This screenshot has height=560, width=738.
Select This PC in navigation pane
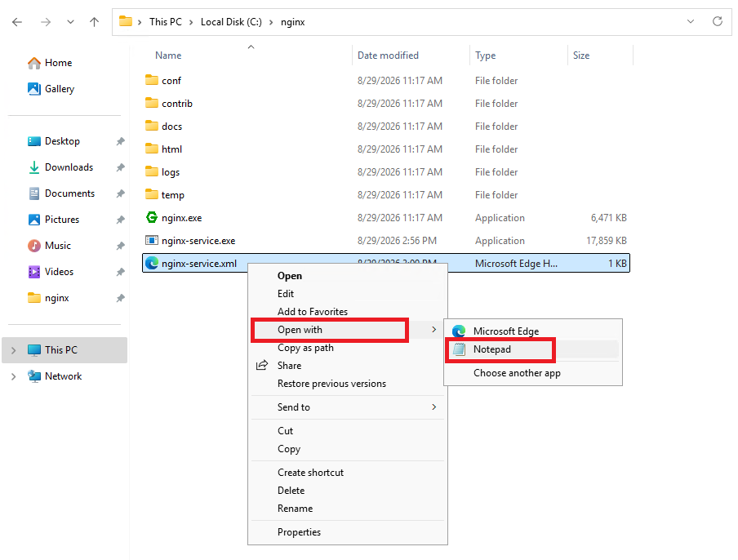pyautogui.click(x=64, y=350)
